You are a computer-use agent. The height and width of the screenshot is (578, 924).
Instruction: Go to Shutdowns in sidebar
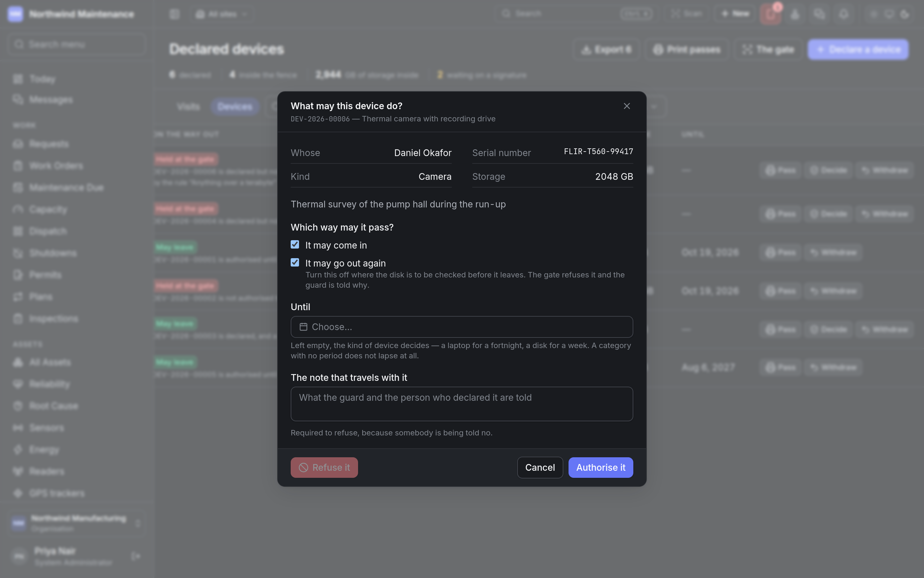[x=76, y=253]
